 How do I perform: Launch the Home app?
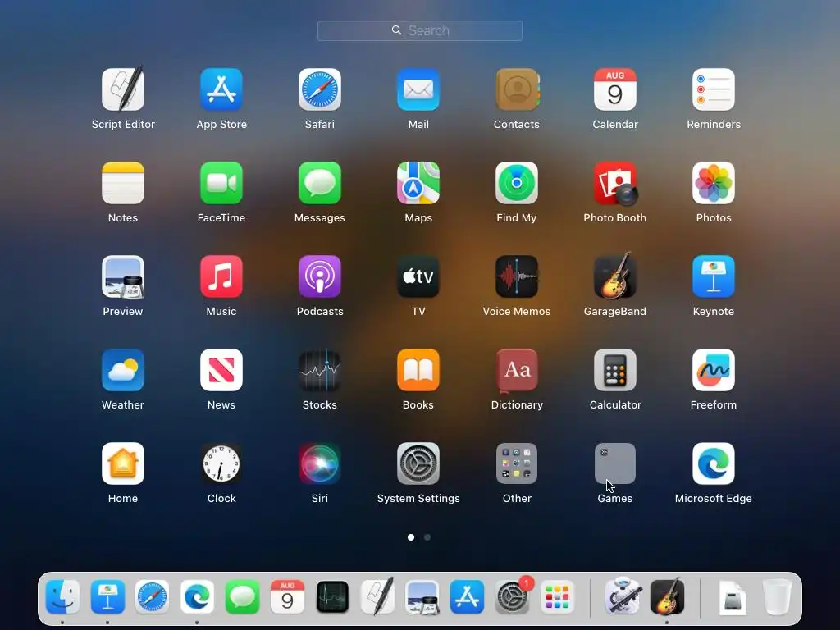[123, 463]
